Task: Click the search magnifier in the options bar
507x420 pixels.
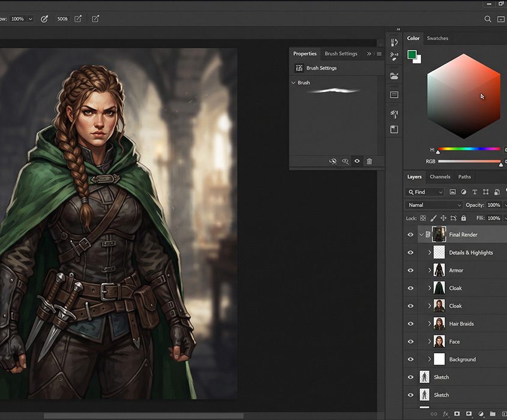Action: point(488,19)
